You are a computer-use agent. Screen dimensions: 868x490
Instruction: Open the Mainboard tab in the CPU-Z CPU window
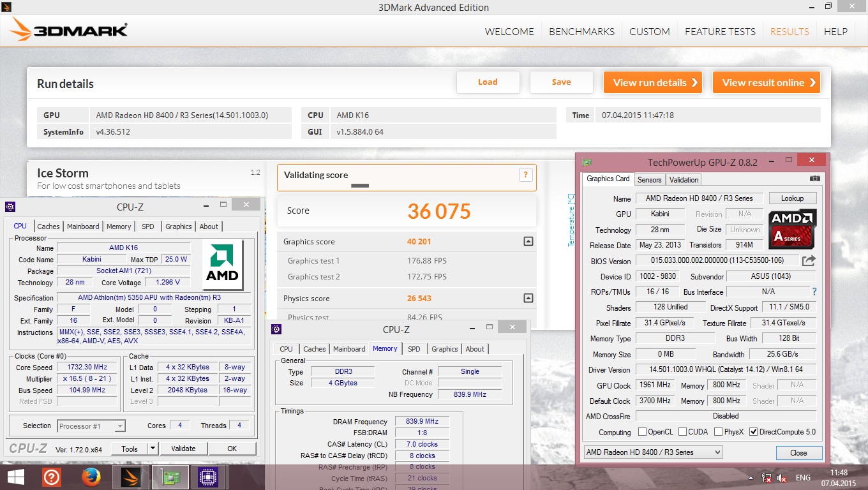84,226
